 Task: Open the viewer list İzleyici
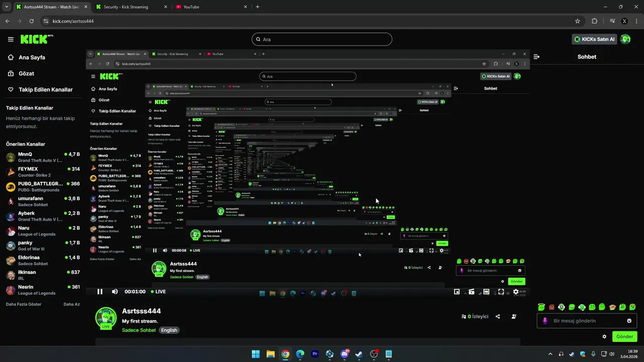pos(475,317)
